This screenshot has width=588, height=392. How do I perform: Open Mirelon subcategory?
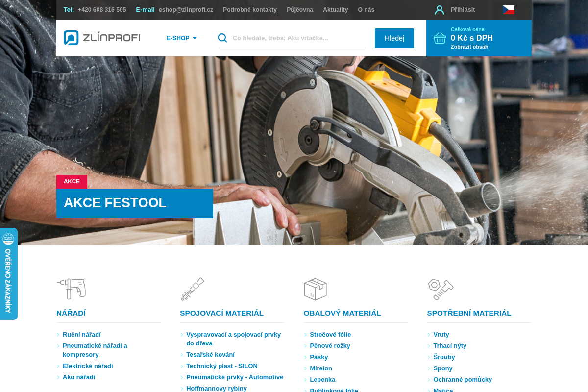coord(321,368)
